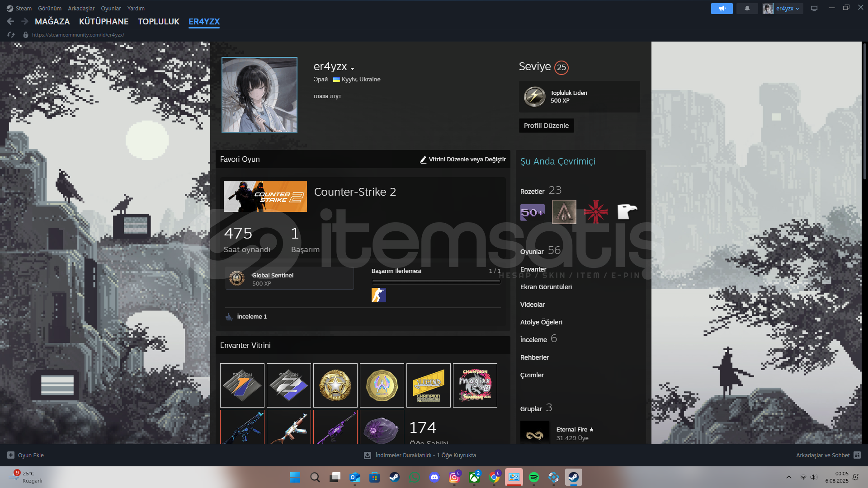868x488 pixels.
Task: Open the Envanter link
Action: pos(533,269)
